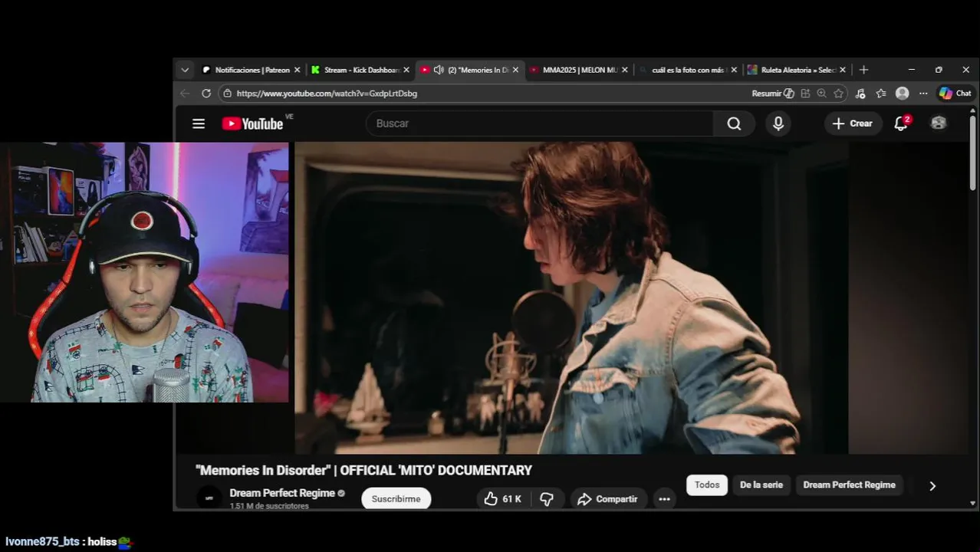The image size is (980, 552).
Task: Click the video player to pause
Action: point(571,297)
